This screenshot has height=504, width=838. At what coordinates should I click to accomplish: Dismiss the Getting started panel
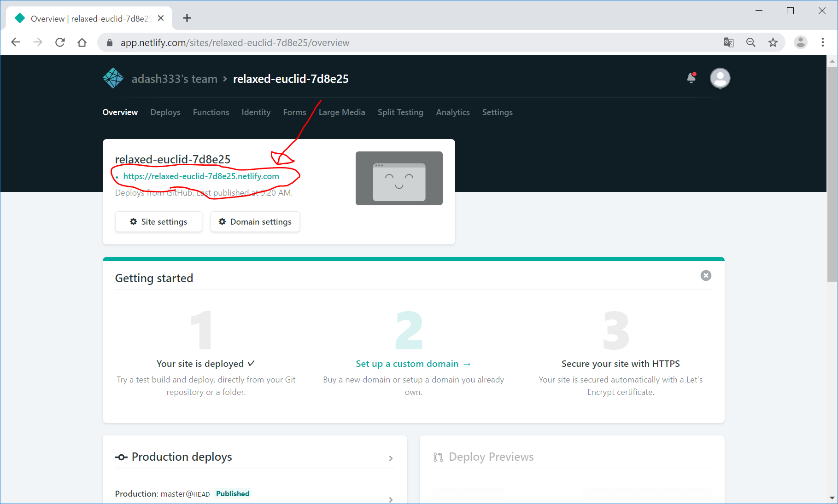705,276
